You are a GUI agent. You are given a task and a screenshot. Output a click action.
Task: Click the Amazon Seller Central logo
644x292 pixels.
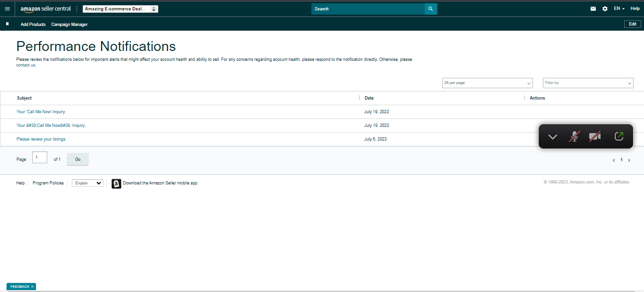pyautogui.click(x=46, y=9)
